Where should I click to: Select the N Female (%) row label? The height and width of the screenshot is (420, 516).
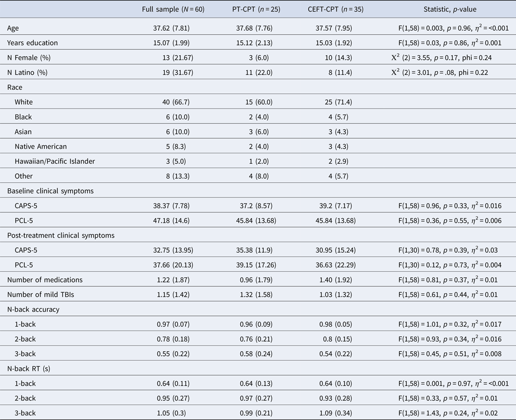click(29, 58)
